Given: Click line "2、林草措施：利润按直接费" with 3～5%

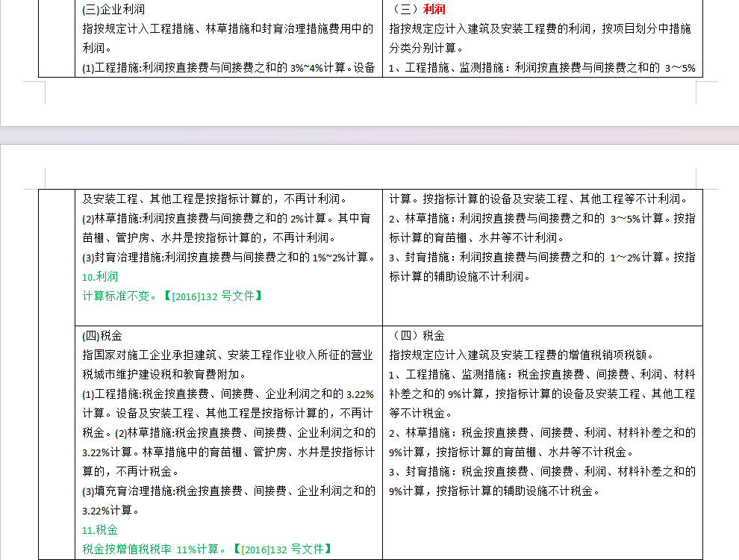Looking at the screenshot, I should click(541, 218).
